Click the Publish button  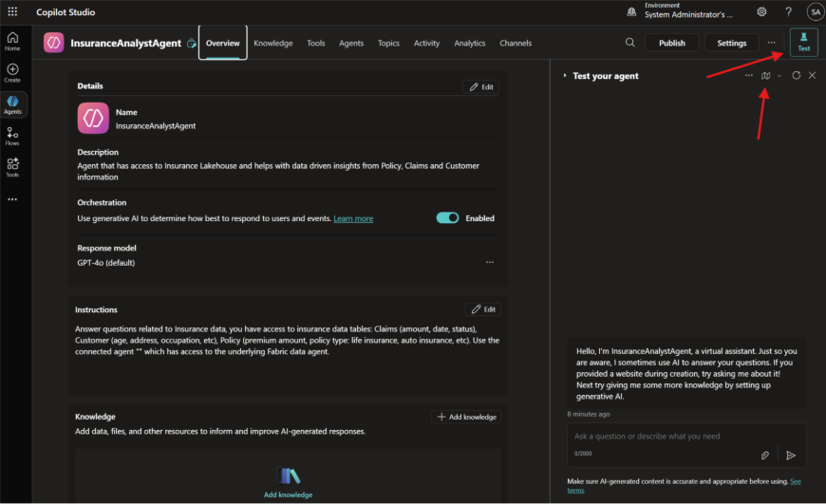(672, 43)
